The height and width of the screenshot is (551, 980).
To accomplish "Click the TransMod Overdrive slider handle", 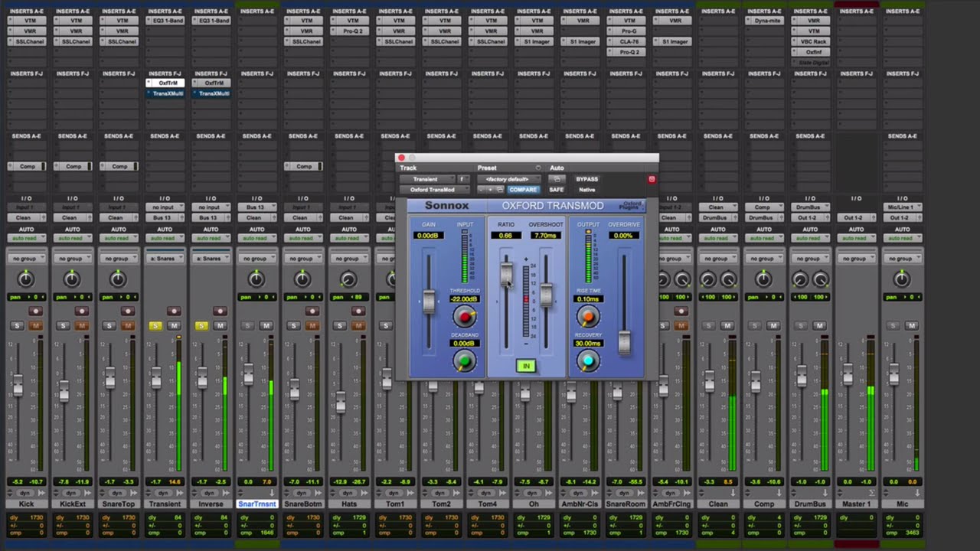I will [x=625, y=342].
